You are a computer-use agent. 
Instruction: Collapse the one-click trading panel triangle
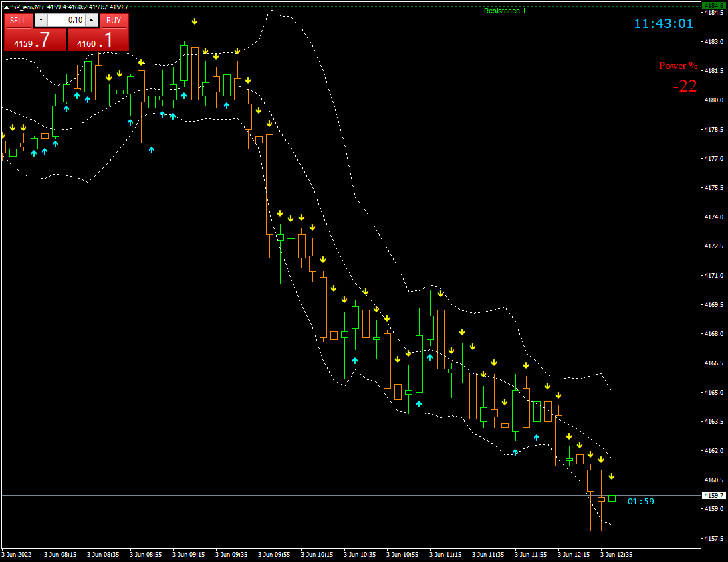pyautogui.click(x=6, y=7)
